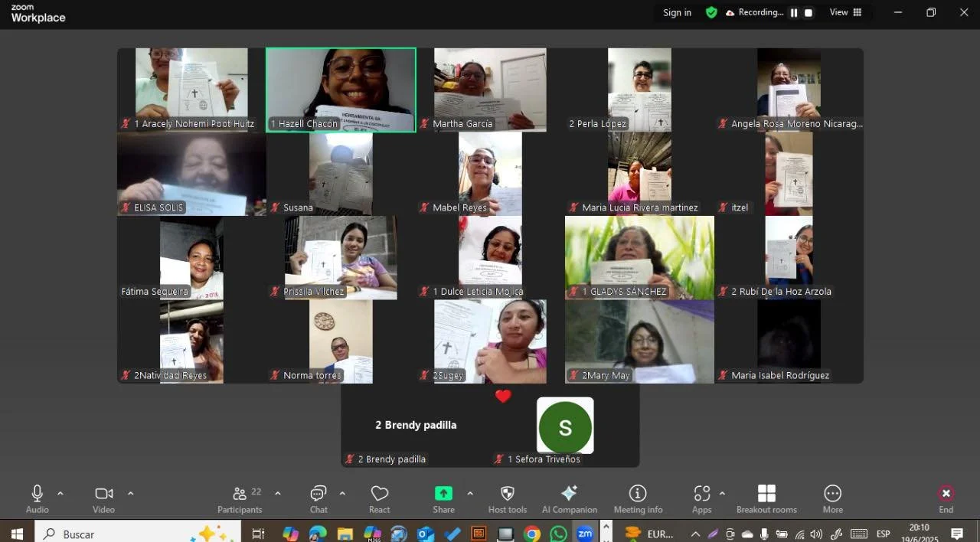Image resolution: width=980 pixels, height=542 pixels.
Task: Open File Explorer from the taskbar
Action: point(345,534)
